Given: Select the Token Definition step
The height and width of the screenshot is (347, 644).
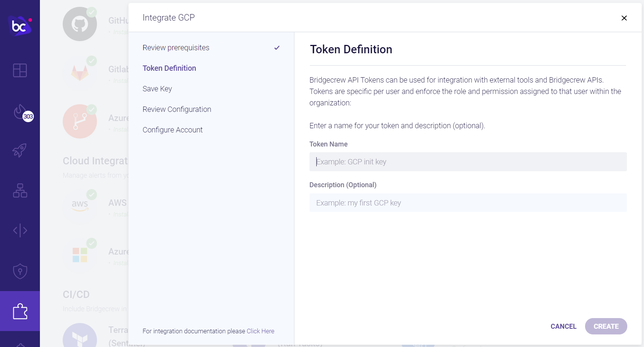Looking at the screenshot, I should 169,68.
